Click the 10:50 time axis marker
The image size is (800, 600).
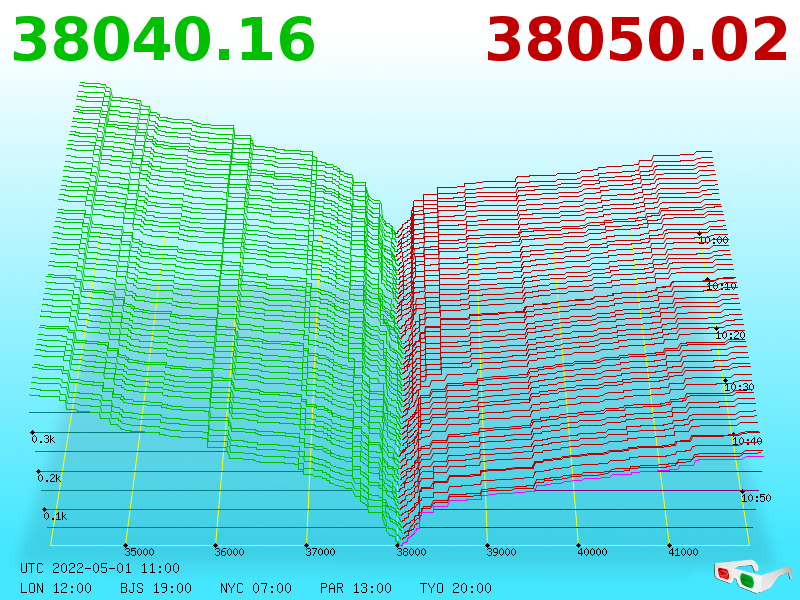click(756, 498)
